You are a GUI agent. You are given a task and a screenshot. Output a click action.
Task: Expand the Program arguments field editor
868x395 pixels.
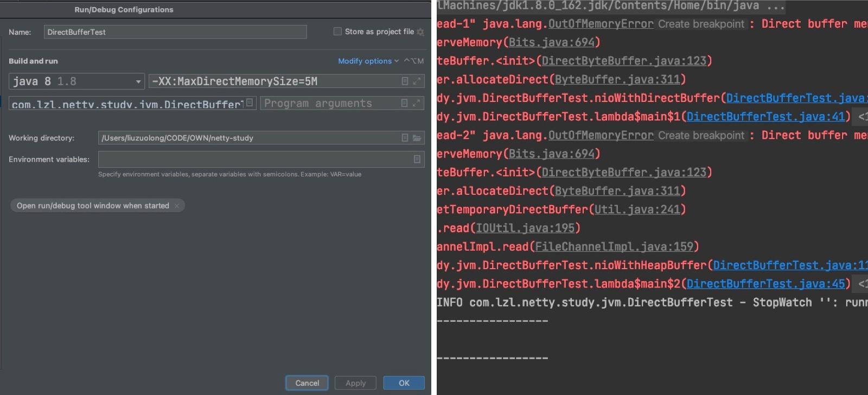[417, 103]
